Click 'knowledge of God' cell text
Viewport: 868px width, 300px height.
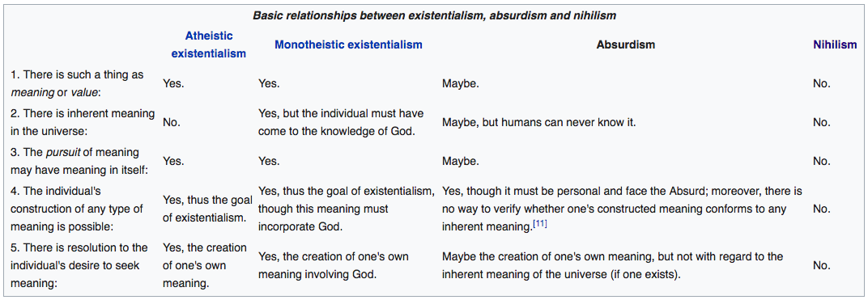[341, 122]
